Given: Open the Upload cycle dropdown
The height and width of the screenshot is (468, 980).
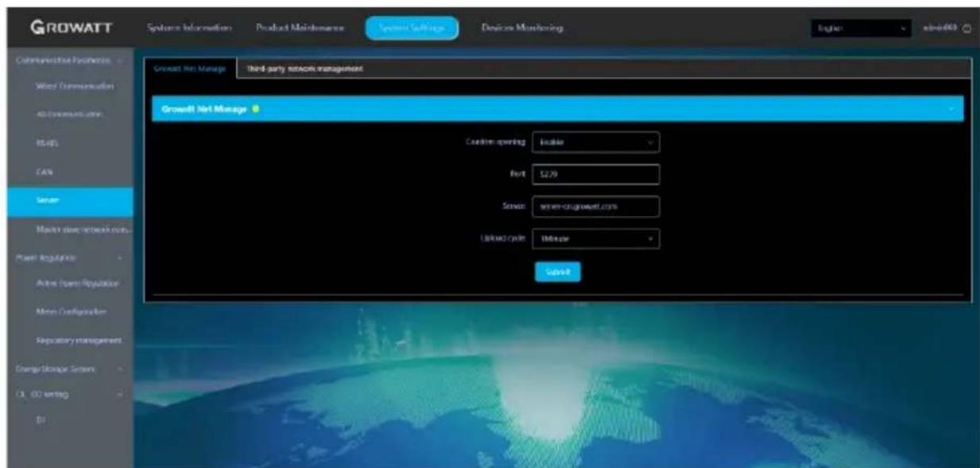Looking at the screenshot, I should pos(596,238).
